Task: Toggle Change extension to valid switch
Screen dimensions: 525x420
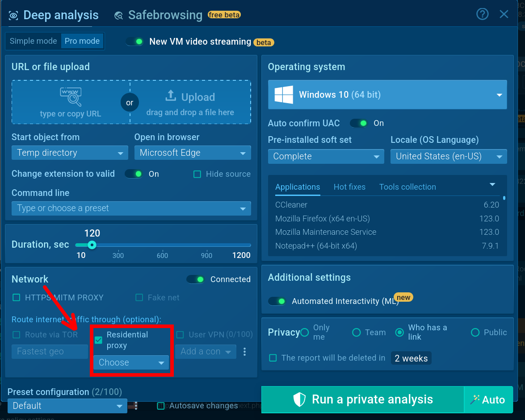Action: click(x=134, y=174)
